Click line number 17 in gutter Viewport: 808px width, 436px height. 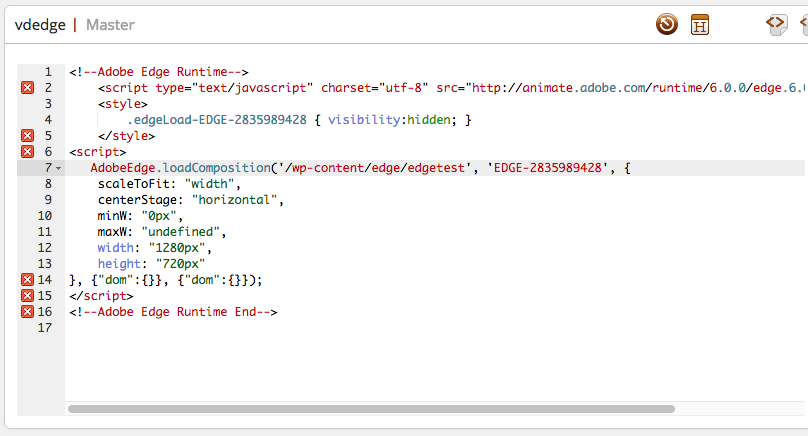[45, 327]
